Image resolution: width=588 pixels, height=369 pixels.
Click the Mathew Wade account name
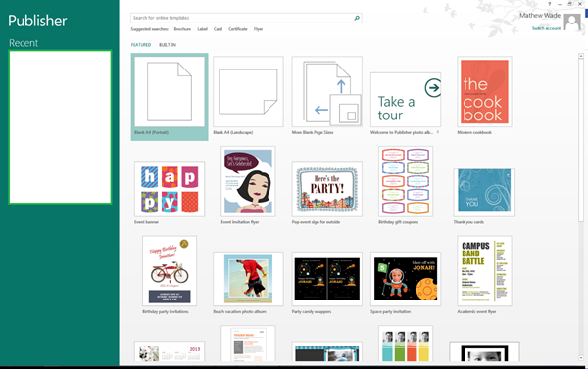pyautogui.click(x=540, y=16)
